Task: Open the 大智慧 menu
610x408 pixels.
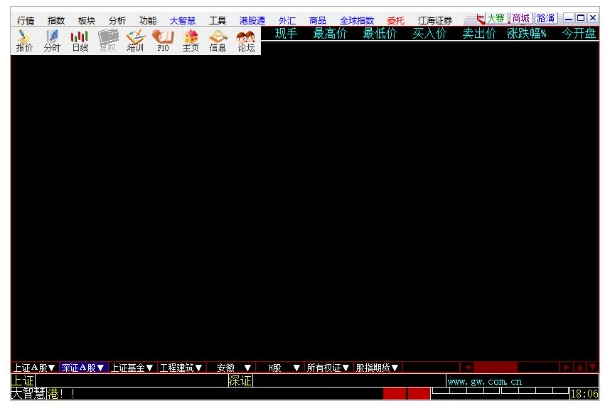Action: 182,20
